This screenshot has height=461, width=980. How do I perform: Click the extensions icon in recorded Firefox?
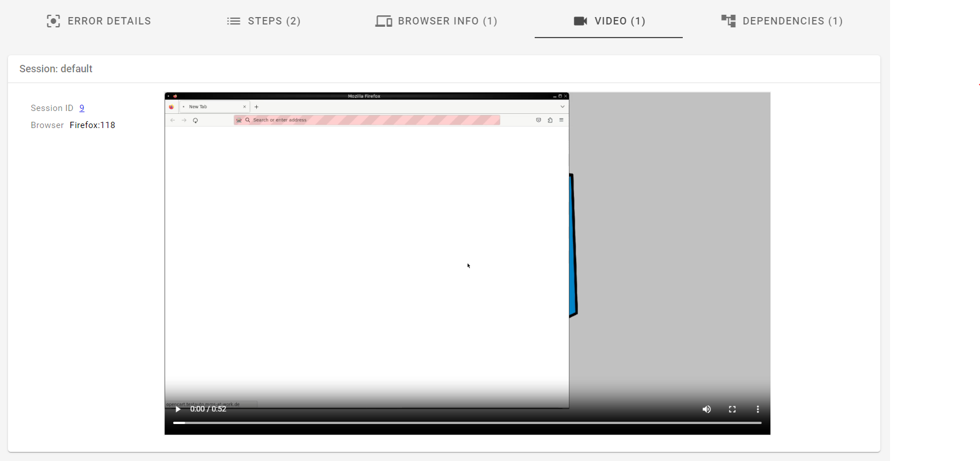point(550,120)
